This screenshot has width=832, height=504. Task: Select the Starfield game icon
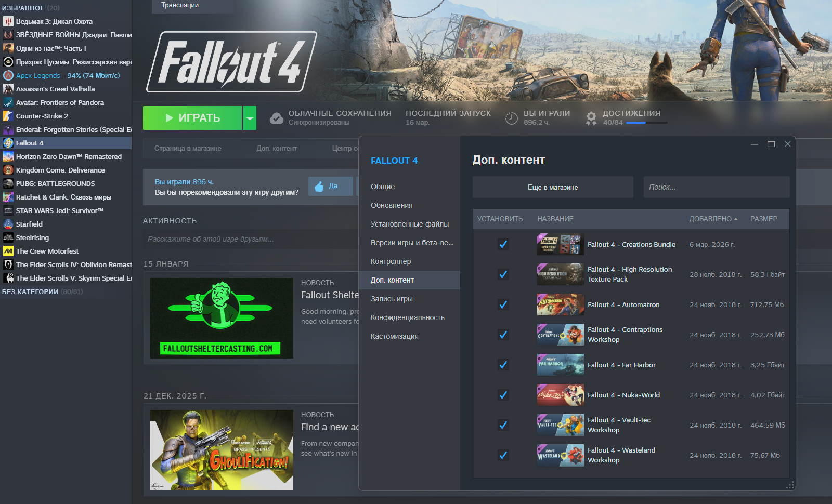(x=8, y=224)
